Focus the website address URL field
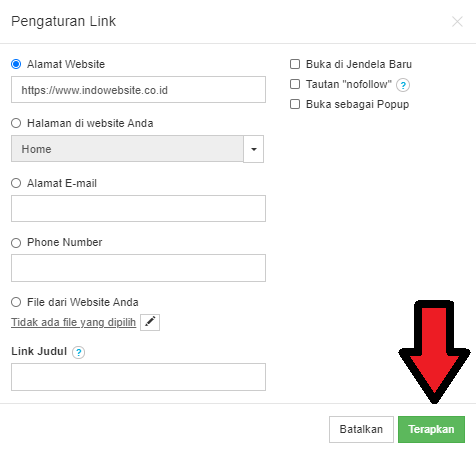Screen dimensions: 476x455 click(138, 90)
